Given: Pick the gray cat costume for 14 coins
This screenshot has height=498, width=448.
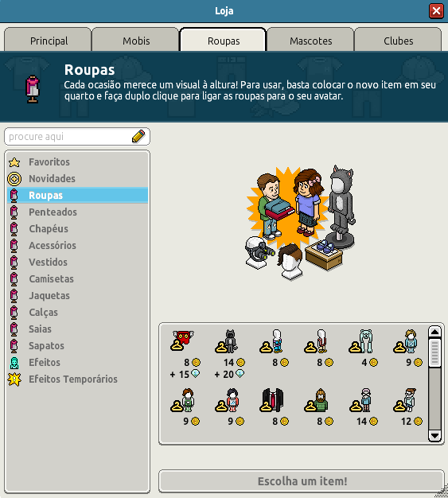Looking at the screenshot, I should [227, 341].
